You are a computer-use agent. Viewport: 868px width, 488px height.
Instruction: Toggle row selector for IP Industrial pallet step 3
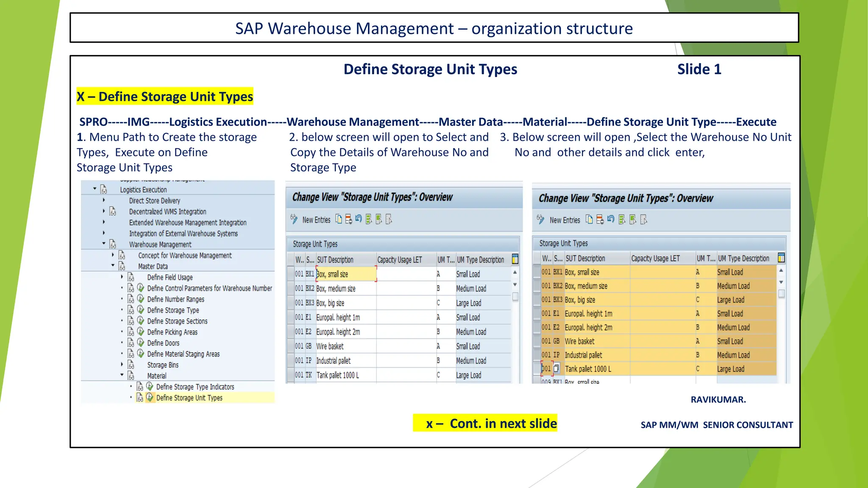tap(537, 355)
